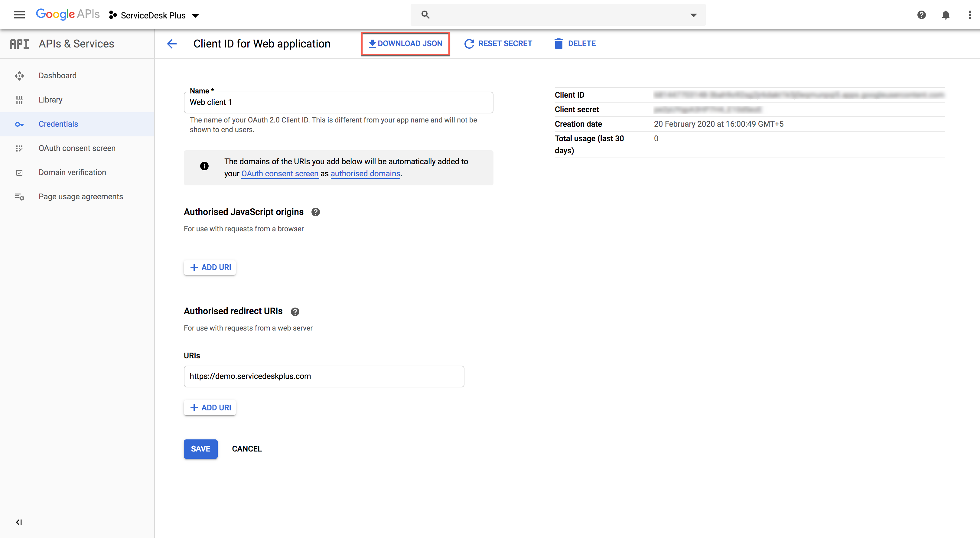Click the back arrow beside Client ID title

click(x=172, y=44)
